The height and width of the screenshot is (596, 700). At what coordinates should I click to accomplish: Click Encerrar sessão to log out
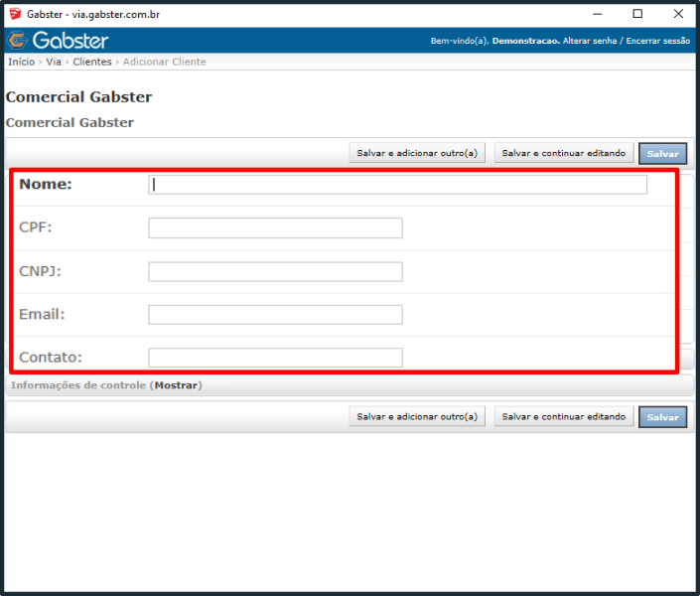pos(657,42)
